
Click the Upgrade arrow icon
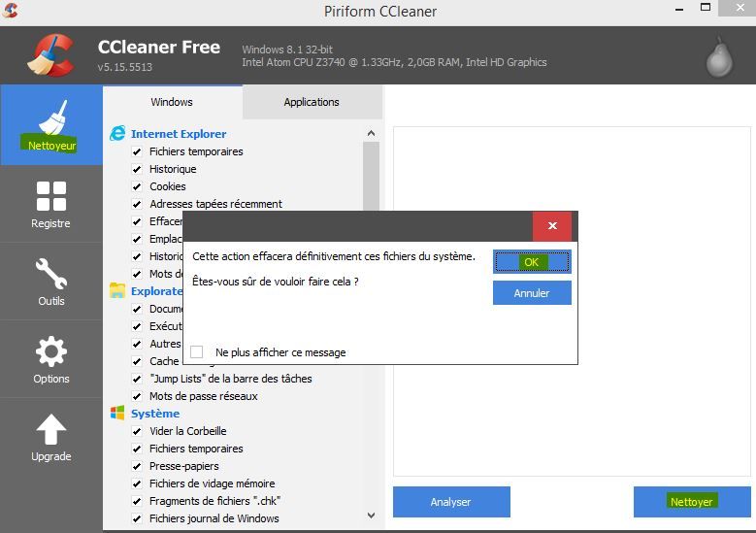[x=51, y=429]
